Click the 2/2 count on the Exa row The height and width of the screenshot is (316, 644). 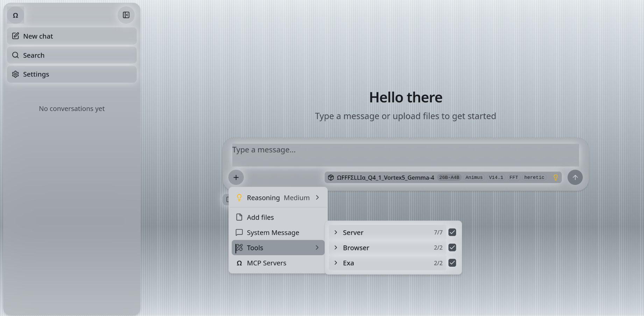[438, 263]
